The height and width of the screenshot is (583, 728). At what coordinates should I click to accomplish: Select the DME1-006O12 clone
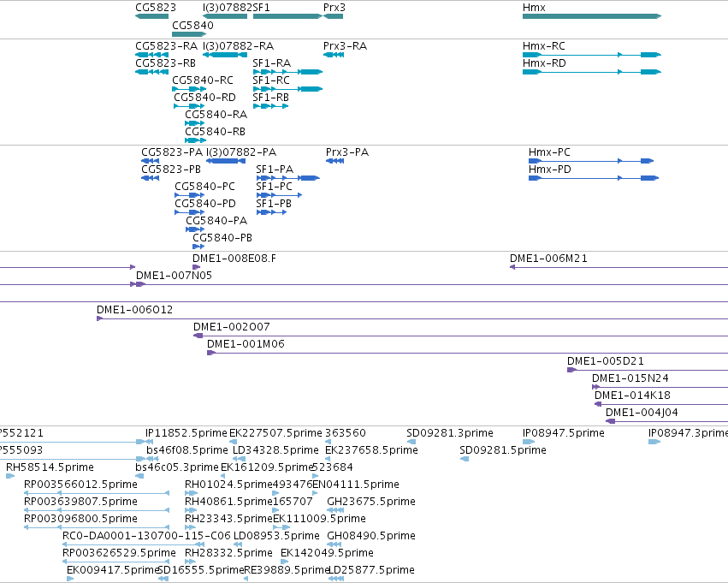coord(412,318)
